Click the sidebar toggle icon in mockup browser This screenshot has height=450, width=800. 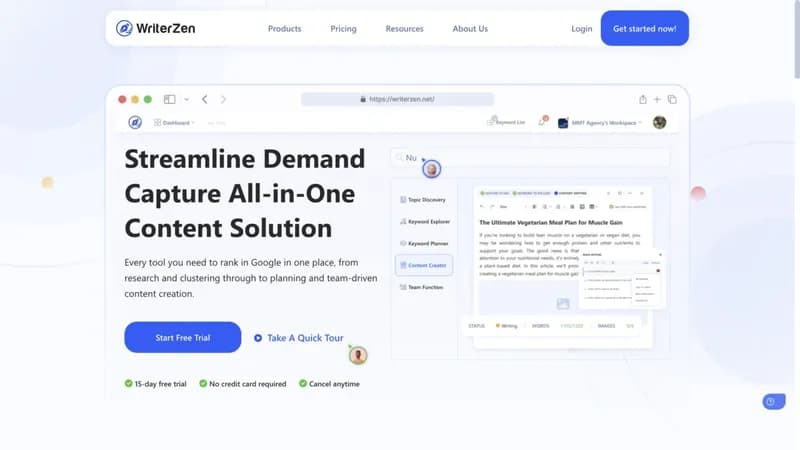pyautogui.click(x=169, y=99)
